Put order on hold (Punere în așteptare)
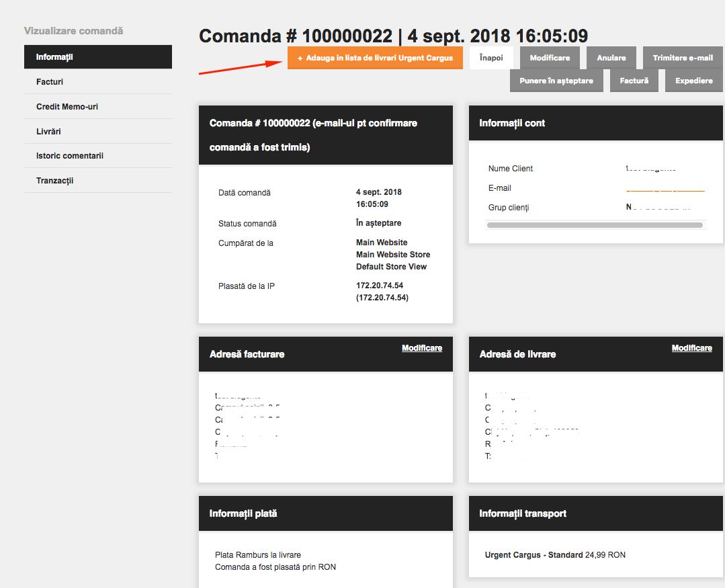Image resolution: width=725 pixels, height=588 pixels. [556, 81]
